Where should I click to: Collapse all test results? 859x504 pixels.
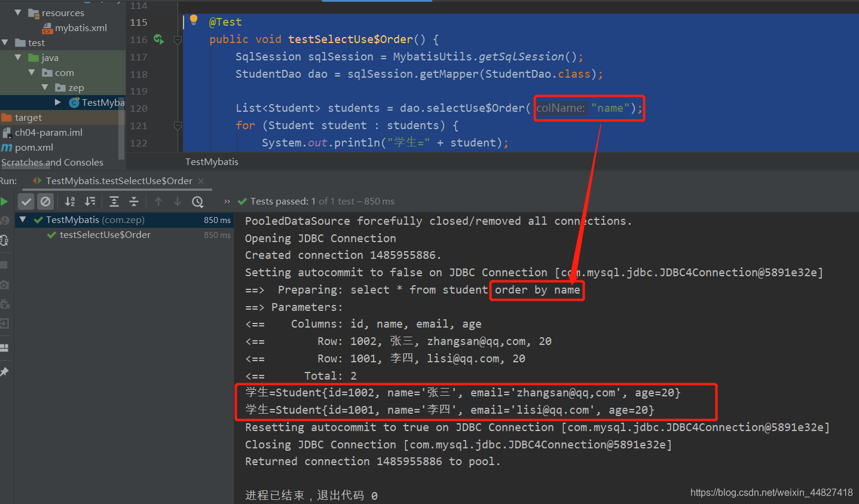(x=134, y=201)
